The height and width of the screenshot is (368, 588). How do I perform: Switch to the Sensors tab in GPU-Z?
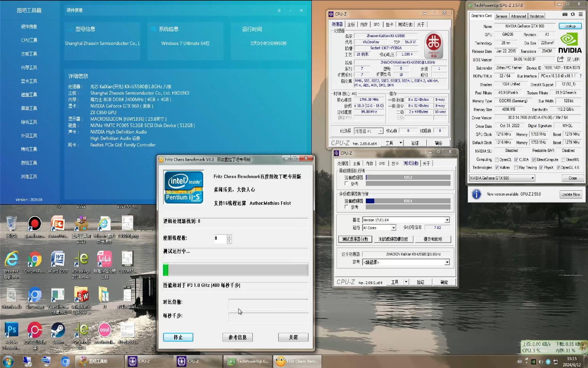coord(501,16)
